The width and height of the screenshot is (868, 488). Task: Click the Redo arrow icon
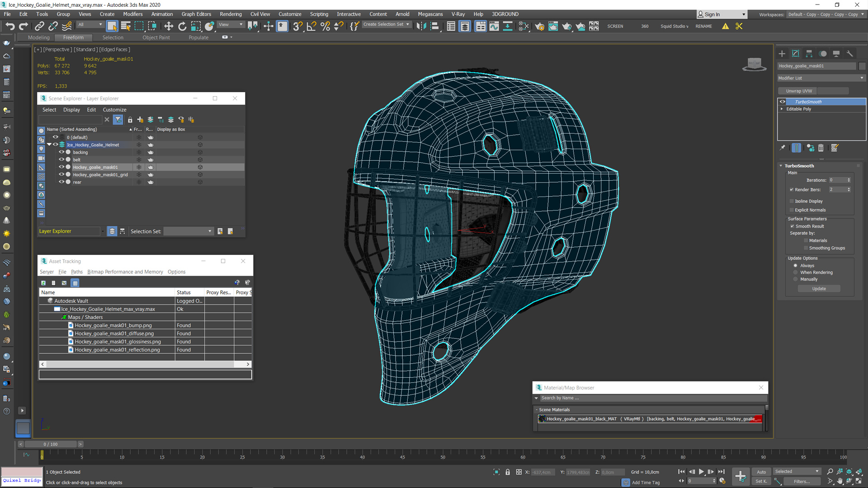24,26
